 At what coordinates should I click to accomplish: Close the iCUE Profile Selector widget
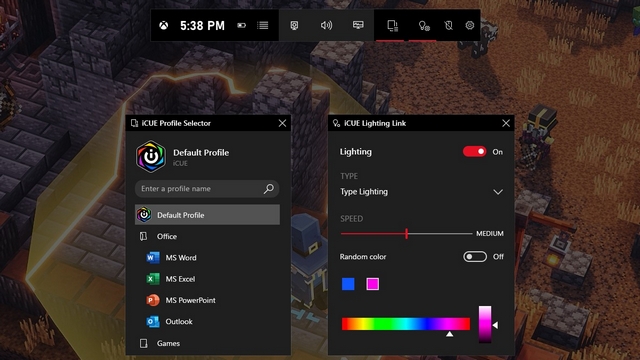point(282,123)
